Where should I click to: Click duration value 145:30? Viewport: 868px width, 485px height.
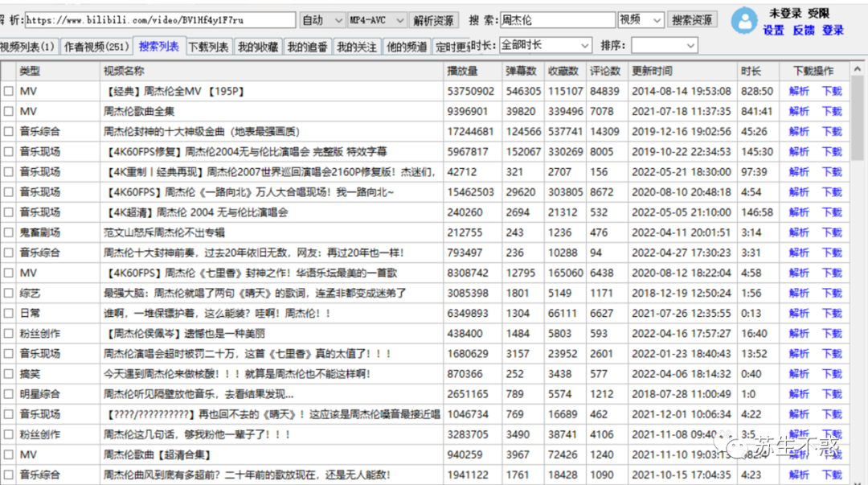[757, 152]
